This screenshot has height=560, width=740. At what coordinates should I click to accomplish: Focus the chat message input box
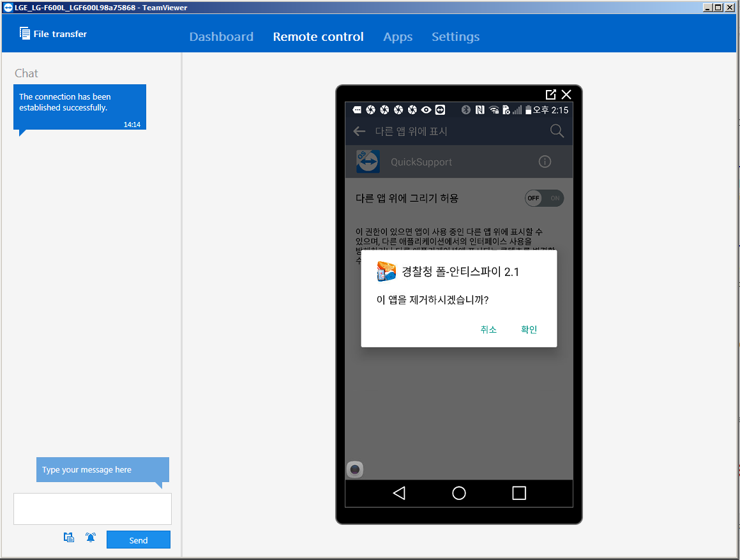click(x=93, y=508)
